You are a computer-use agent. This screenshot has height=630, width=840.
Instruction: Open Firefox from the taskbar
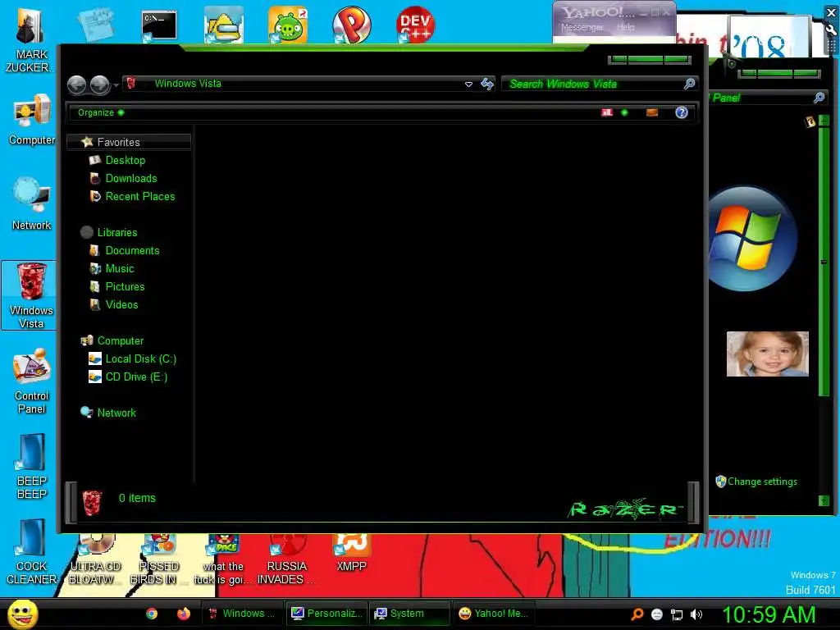pyautogui.click(x=183, y=614)
